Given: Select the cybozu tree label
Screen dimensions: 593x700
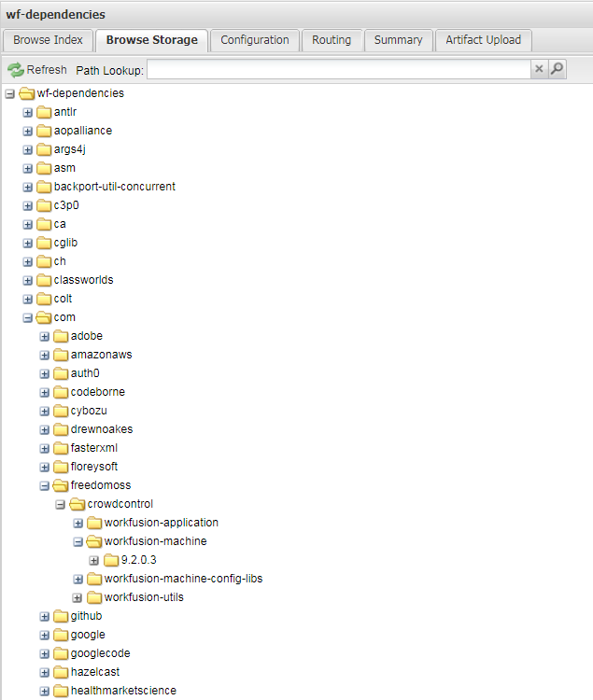Looking at the screenshot, I should point(89,411).
